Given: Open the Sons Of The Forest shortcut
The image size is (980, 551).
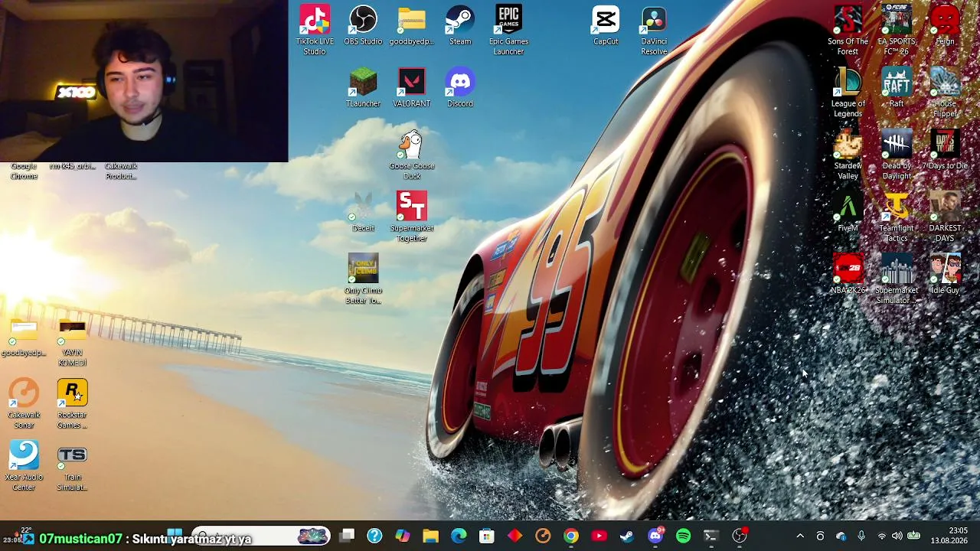Looking at the screenshot, I should coord(848,30).
